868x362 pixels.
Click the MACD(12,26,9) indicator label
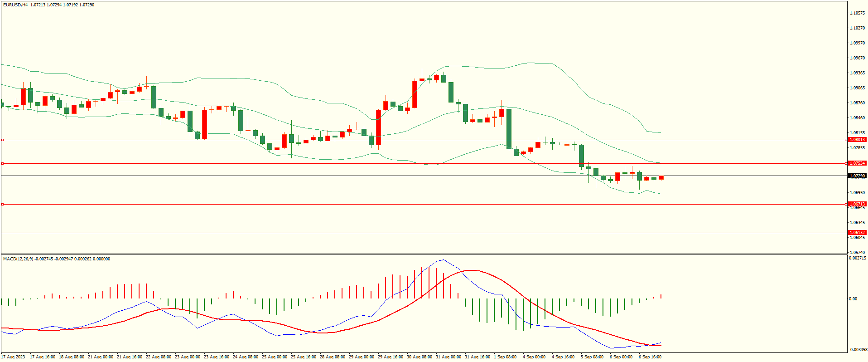(18, 259)
